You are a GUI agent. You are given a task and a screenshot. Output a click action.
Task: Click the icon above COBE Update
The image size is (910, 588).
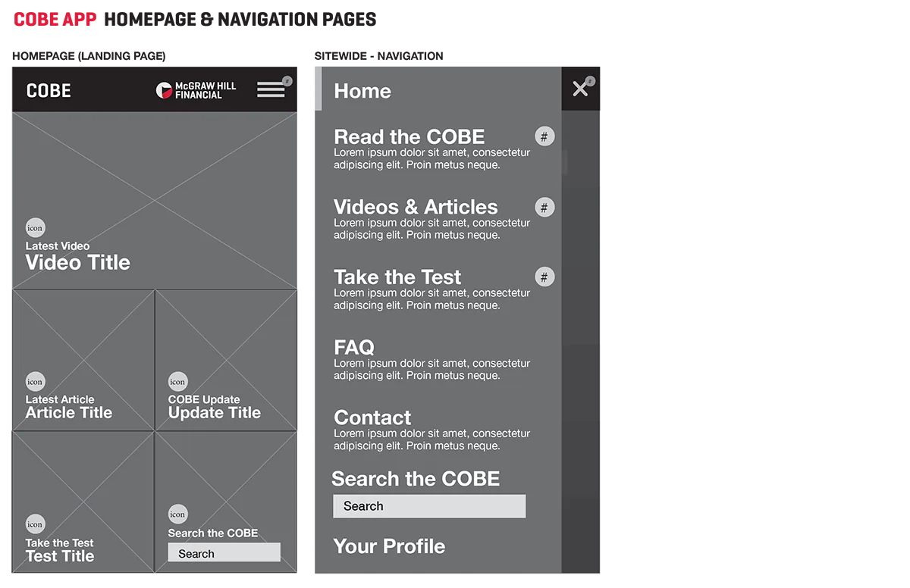pyautogui.click(x=177, y=382)
